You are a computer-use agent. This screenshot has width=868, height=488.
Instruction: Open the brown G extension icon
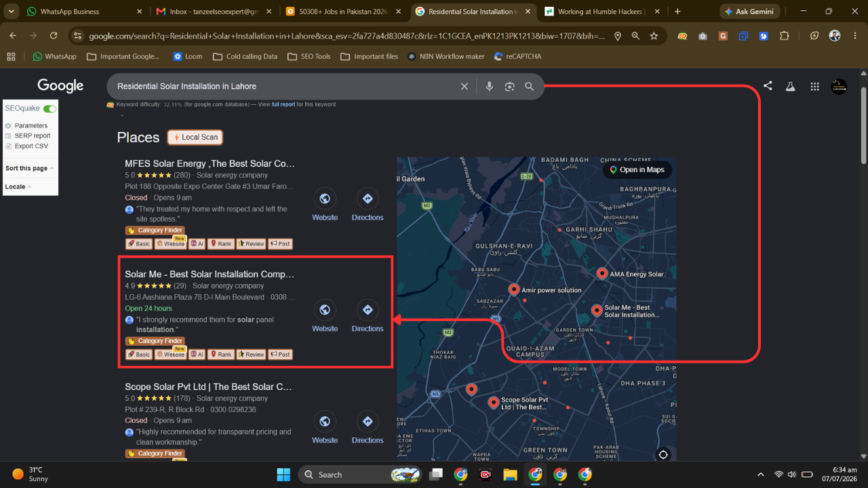723,36
